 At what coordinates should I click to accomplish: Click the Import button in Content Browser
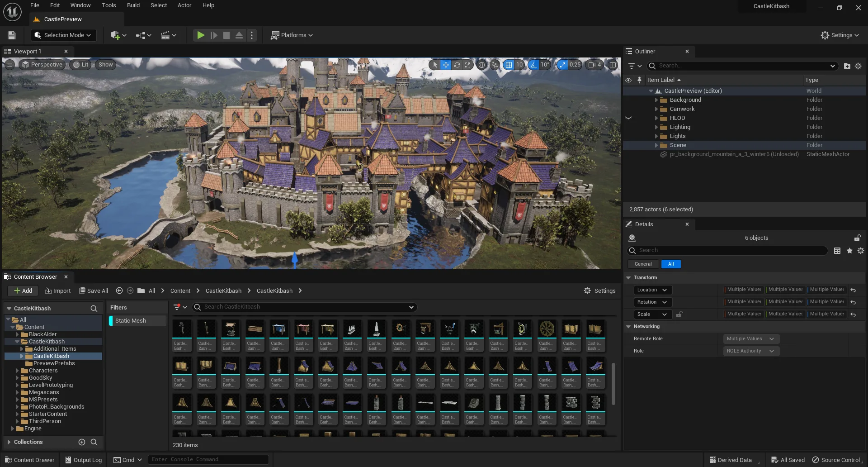[57, 291]
